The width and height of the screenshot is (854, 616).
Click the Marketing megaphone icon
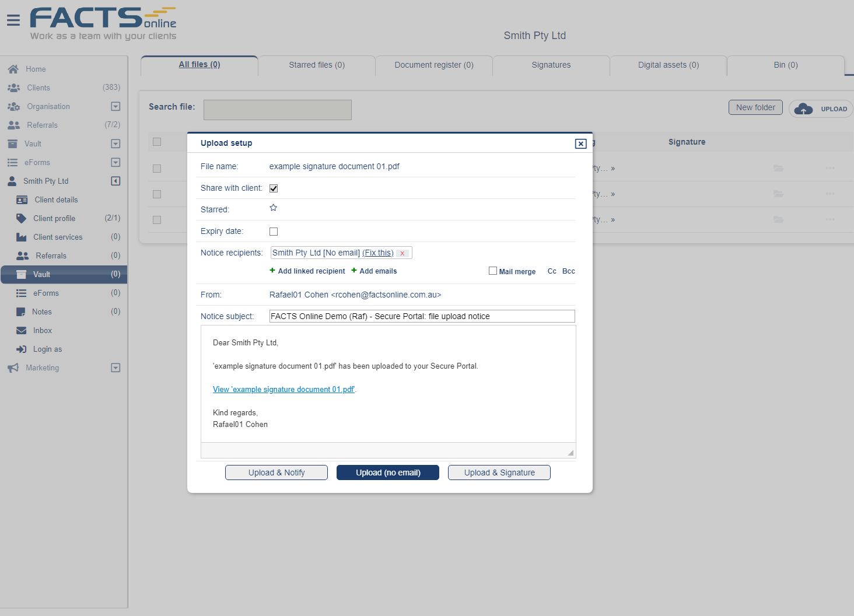click(13, 368)
